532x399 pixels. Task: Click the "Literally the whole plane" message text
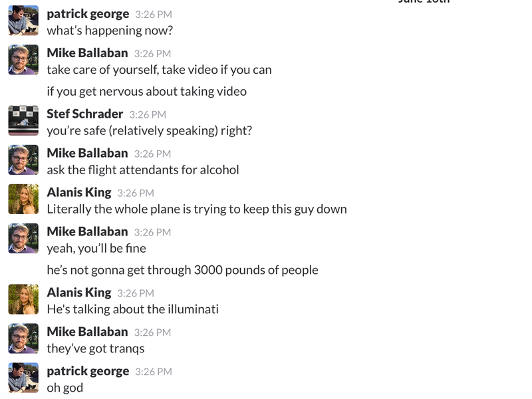coord(197,209)
